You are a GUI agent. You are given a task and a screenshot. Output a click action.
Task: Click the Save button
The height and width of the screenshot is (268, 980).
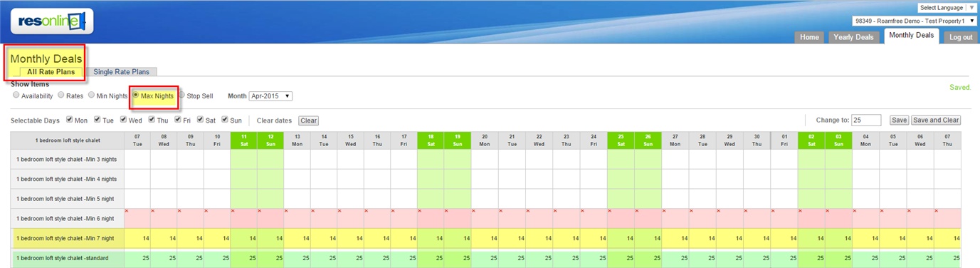click(x=899, y=120)
